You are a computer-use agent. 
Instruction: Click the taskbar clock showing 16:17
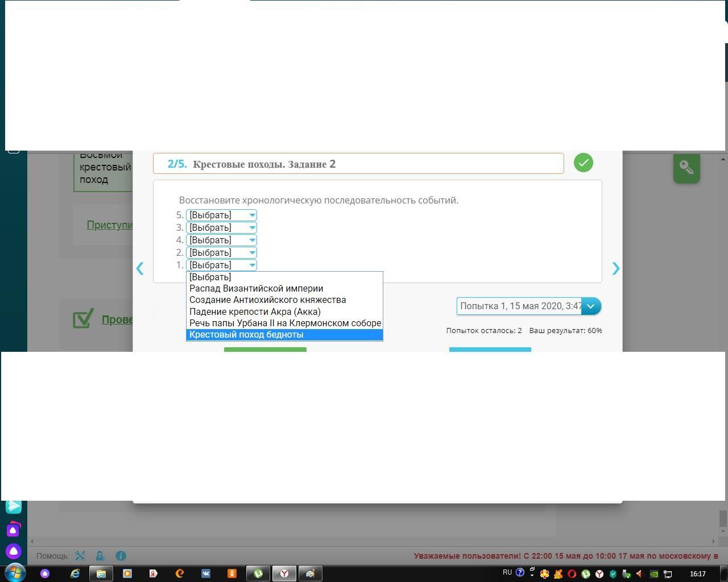[x=698, y=574]
